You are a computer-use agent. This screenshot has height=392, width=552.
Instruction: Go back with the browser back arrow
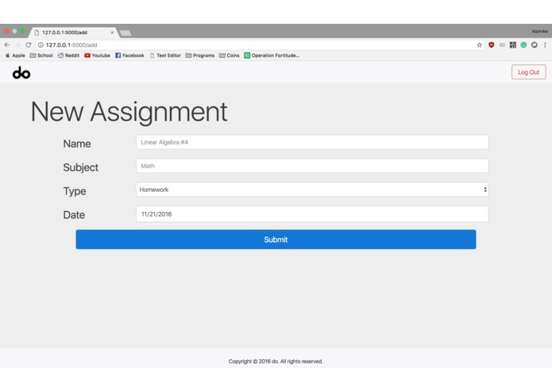pyautogui.click(x=6, y=45)
